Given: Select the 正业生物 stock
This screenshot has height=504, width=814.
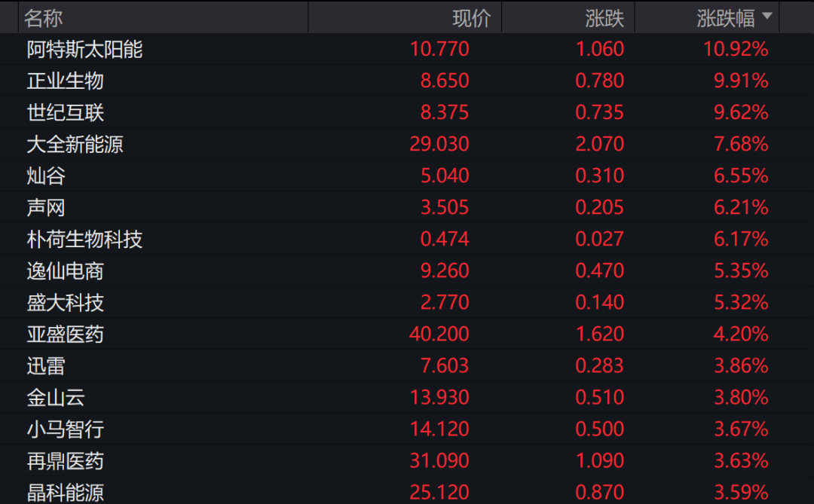Looking at the screenshot, I should click(66, 81).
